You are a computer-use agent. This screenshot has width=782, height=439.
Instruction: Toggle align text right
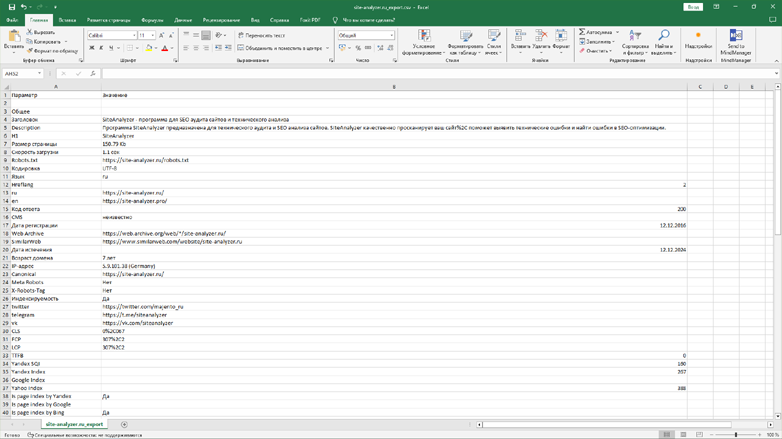[x=205, y=48]
